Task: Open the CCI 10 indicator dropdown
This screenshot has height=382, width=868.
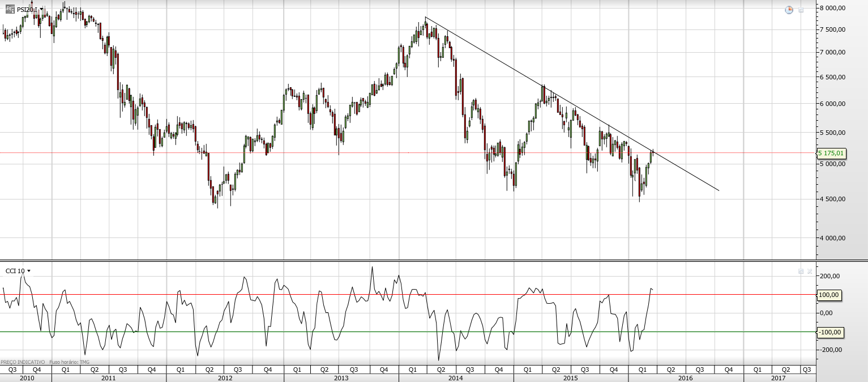Action: (x=29, y=271)
